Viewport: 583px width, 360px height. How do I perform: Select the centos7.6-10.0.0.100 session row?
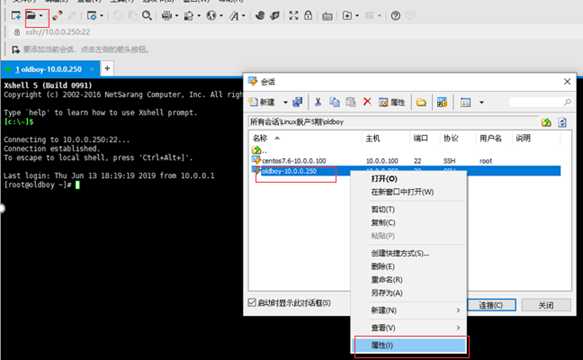405,161
